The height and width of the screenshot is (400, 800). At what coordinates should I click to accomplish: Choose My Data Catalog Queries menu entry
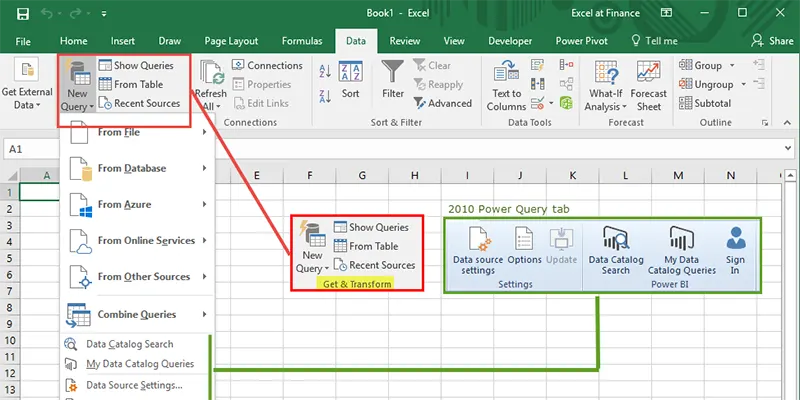pyautogui.click(x=135, y=364)
